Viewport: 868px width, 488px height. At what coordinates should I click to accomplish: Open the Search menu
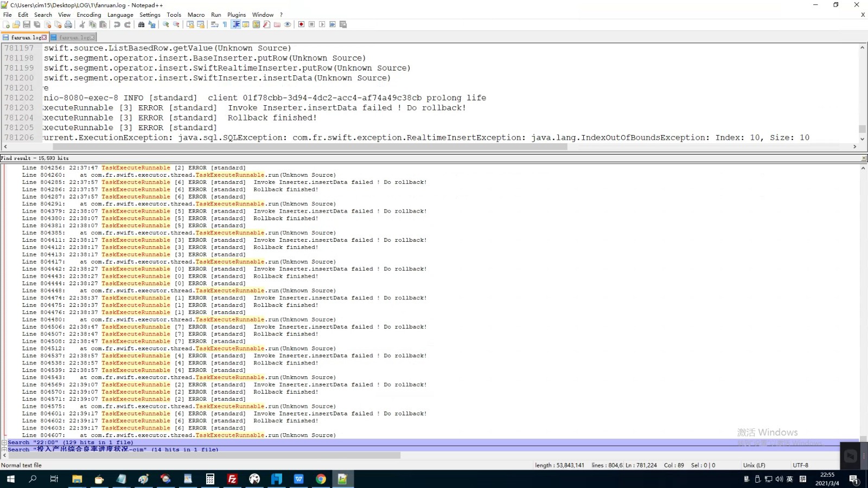(43, 15)
